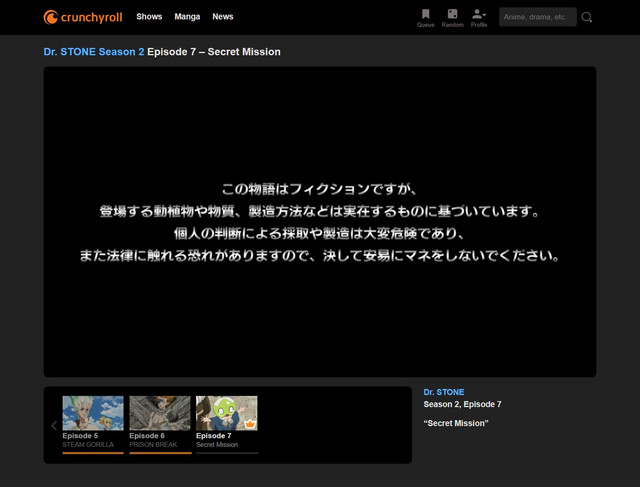Follow the Dr. STONE Season 2 title link
Viewport: 640px width, 487px height.
pyautogui.click(x=94, y=52)
